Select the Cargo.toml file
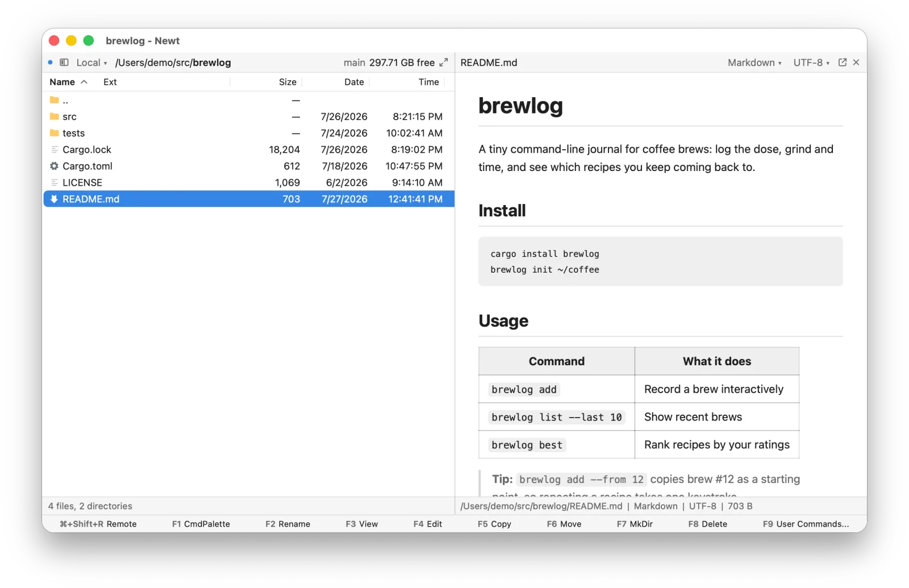This screenshot has height=588, width=909. point(249,166)
